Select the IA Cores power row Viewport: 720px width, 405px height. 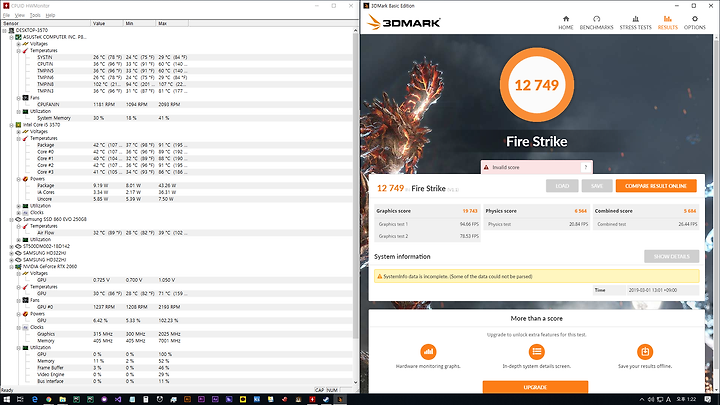coord(177,192)
